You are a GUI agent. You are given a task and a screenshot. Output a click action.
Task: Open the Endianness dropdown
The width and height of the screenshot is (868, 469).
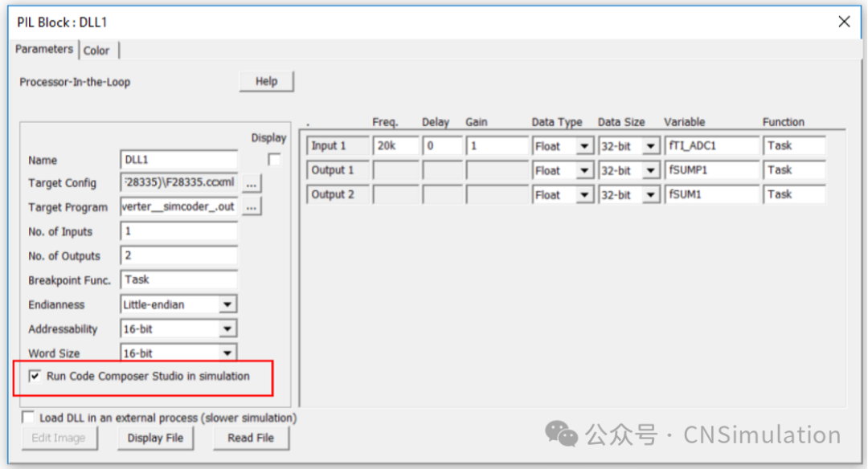coord(228,304)
